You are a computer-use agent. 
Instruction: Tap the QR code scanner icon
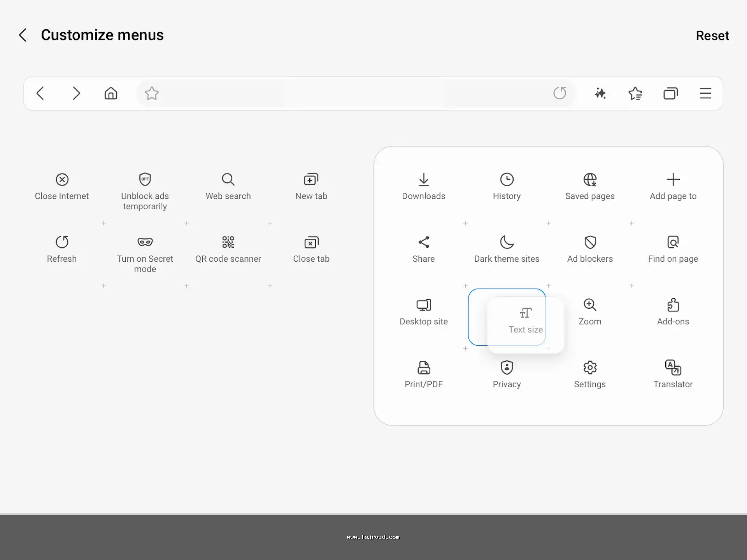[228, 242]
